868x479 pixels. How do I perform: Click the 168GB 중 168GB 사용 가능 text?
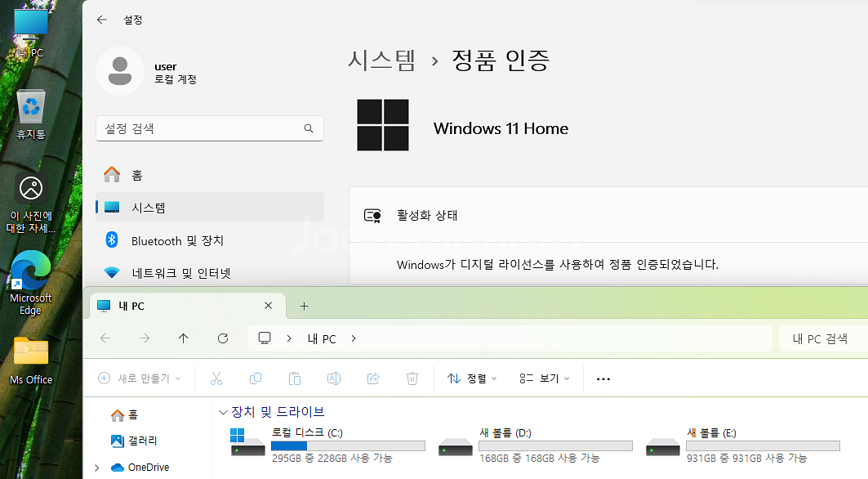click(539, 459)
